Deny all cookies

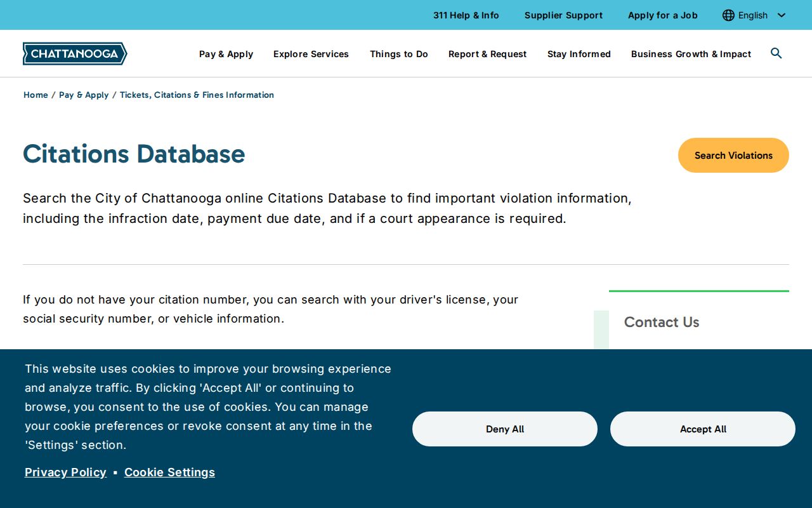505,429
